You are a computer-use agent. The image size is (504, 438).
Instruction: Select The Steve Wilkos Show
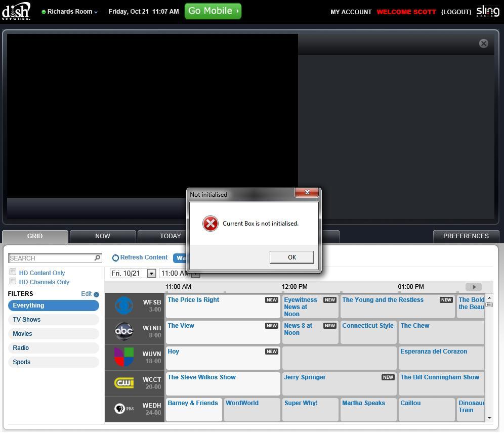pos(223,384)
